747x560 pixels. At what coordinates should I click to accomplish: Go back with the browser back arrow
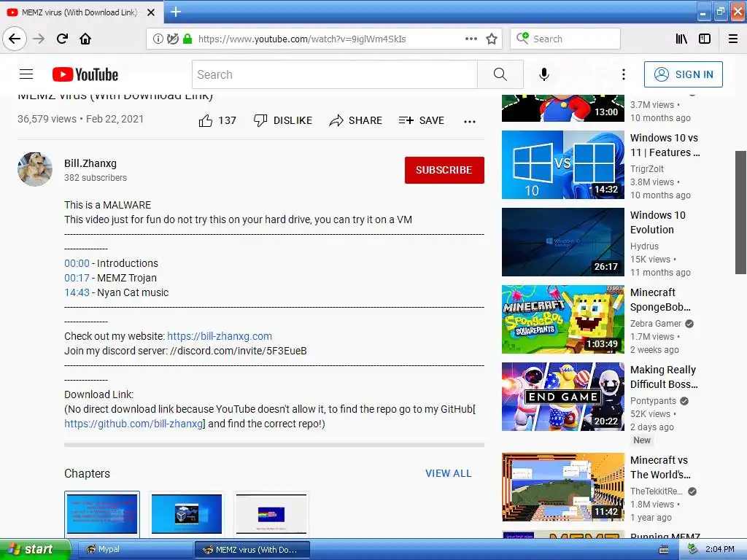click(x=15, y=39)
